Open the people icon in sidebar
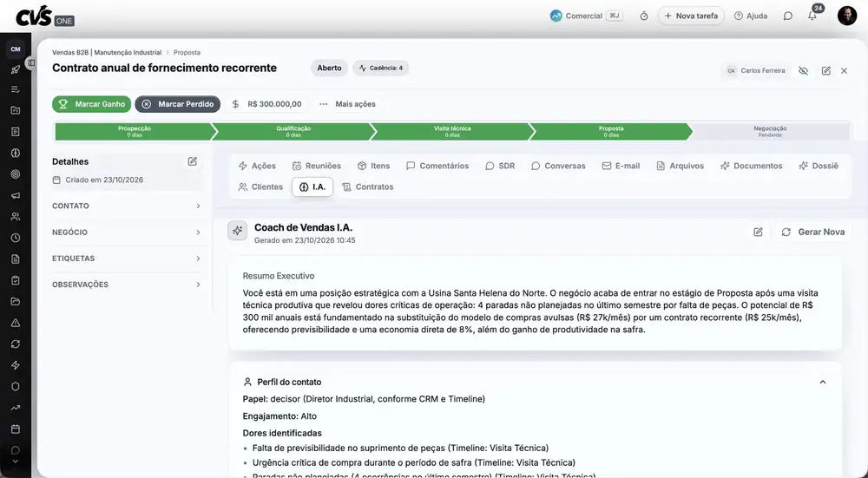 [16, 217]
